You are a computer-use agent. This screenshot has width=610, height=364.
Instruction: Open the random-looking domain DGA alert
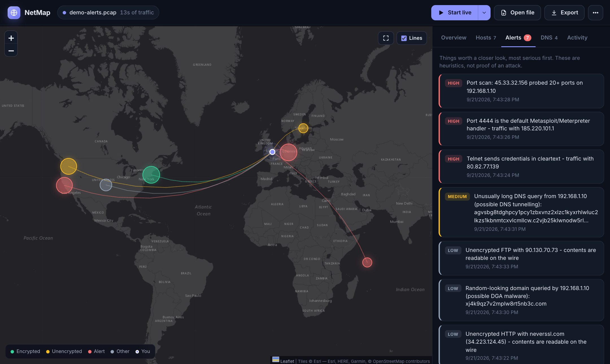(521, 300)
